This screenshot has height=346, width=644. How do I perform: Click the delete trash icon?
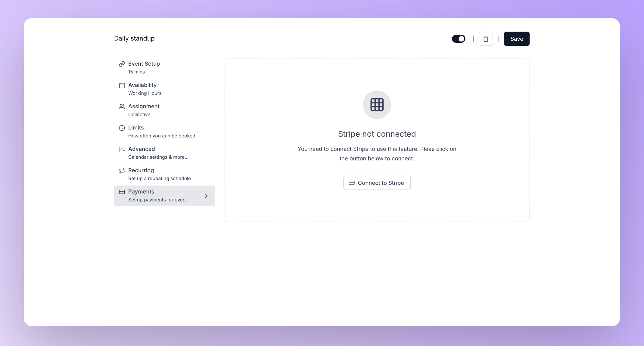pos(486,39)
